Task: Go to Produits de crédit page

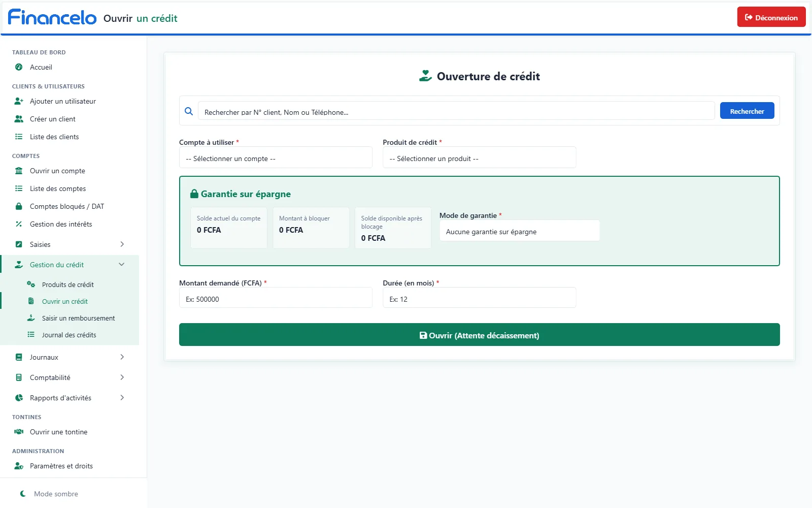Action: 70,284
